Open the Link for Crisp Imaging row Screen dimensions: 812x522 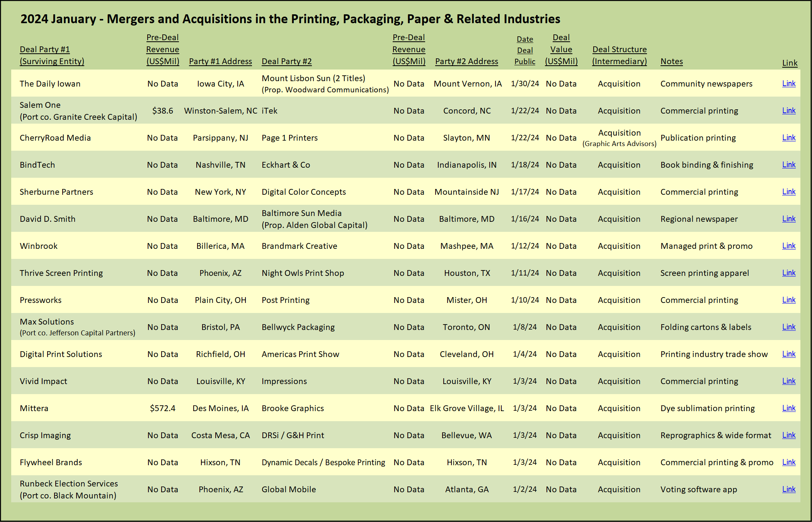click(789, 435)
